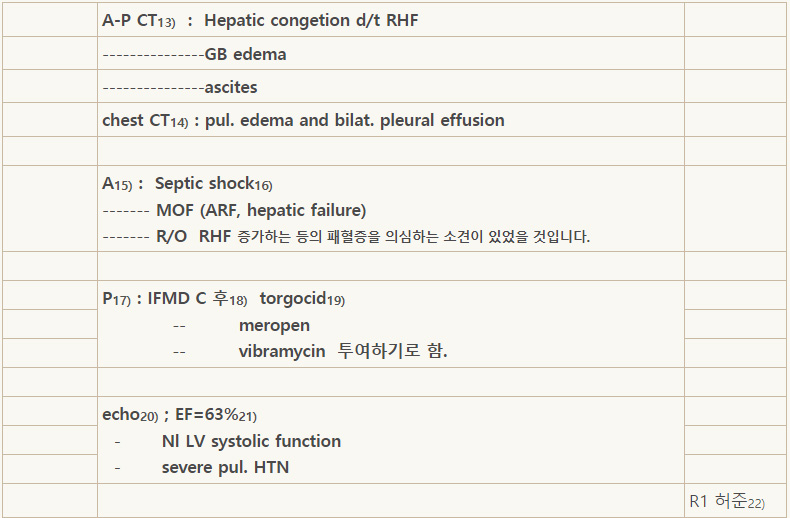The image size is (790, 518).
Task: Select the MOF (ARF, hepatic failure) line
Action: pos(234,210)
